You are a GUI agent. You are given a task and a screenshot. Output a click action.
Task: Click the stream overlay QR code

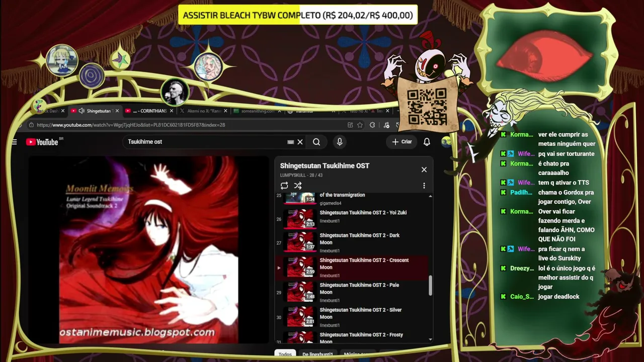coord(427,107)
